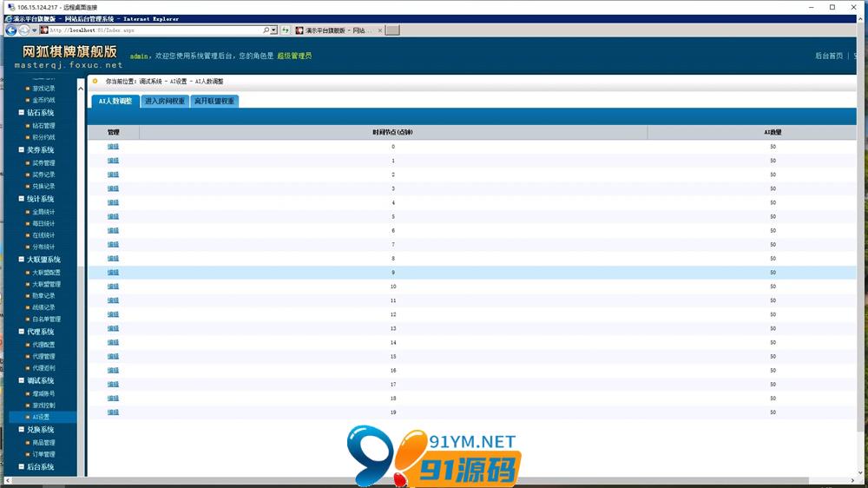Collapse the 奖券系统 menu group
The width and height of the screenshot is (868, 488).
click(x=22, y=150)
